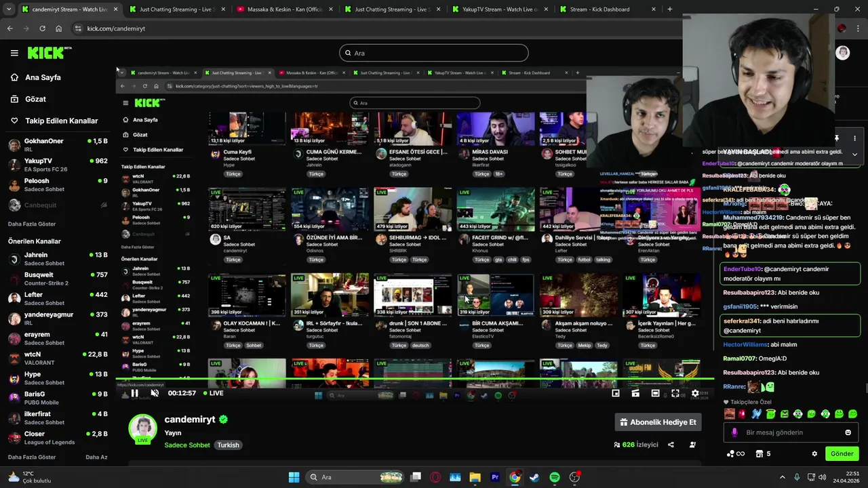
Task: Open the Kick account avatar top right
Action: (x=842, y=53)
